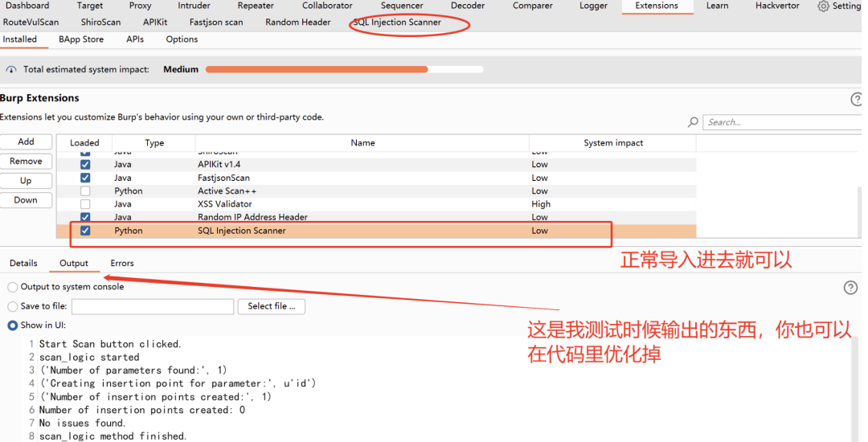Open the Dashboard tab
The height and width of the screenshot is (442, 868).
pyautogui.click(x=27, y=6)
